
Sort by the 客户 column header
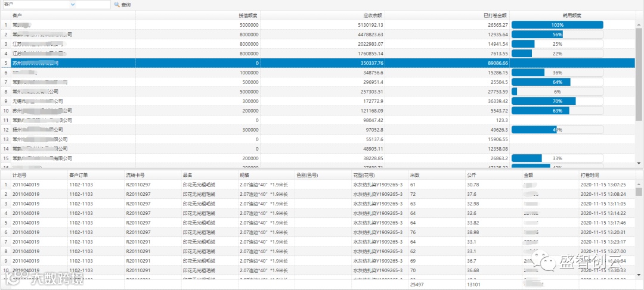[17, 15]
